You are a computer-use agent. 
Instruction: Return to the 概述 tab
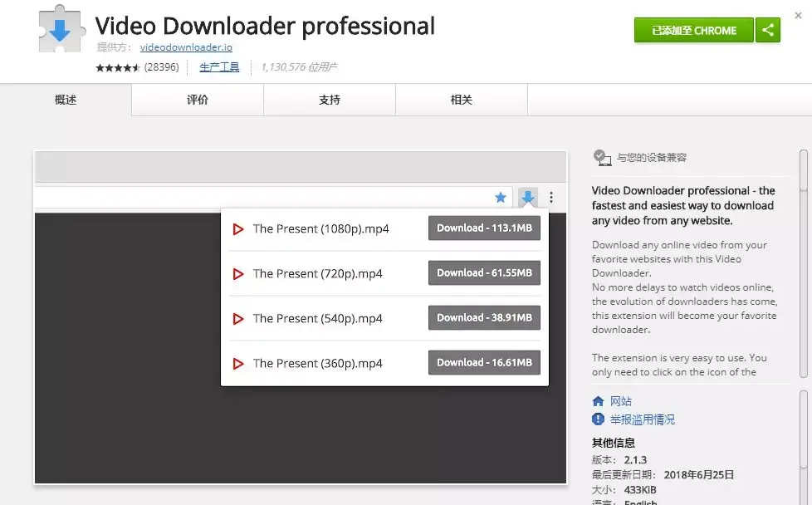tap(66, 100)
